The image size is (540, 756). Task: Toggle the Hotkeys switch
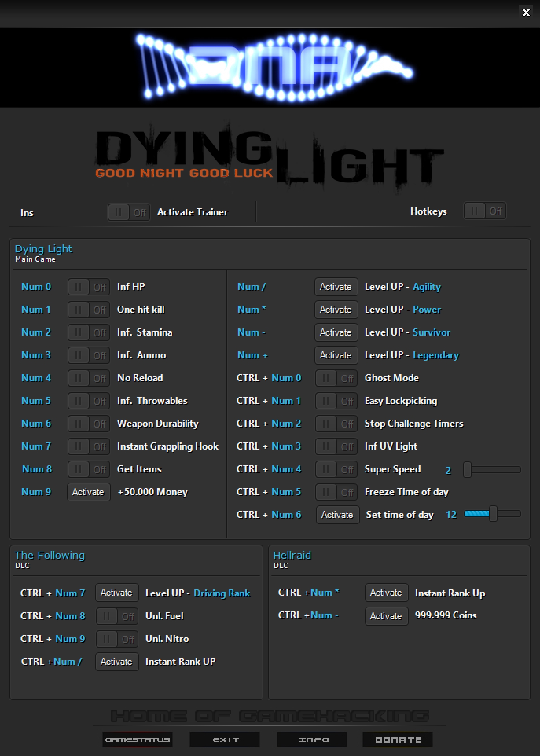click(x=485, y=211)
